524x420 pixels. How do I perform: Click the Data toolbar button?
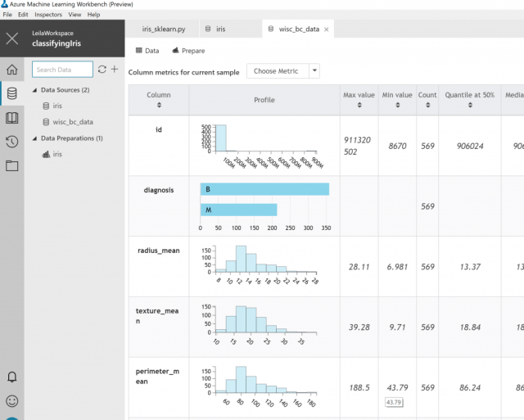tap(147, 51)
